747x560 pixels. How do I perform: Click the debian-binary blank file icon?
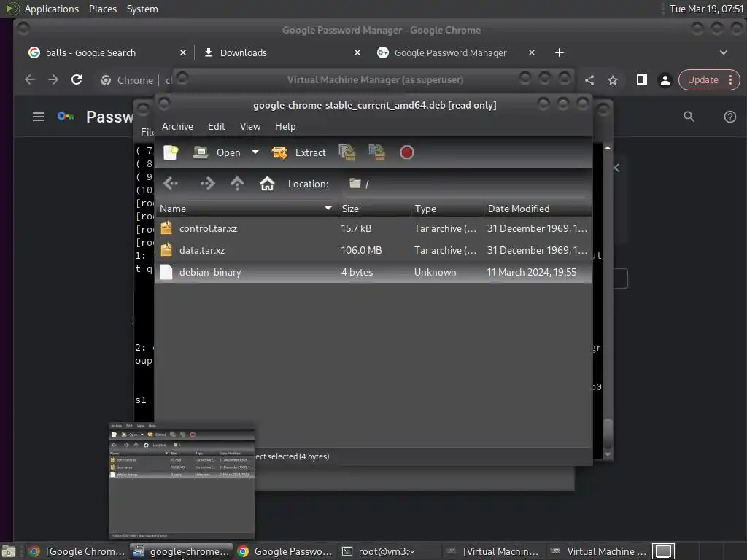(166, 272)
